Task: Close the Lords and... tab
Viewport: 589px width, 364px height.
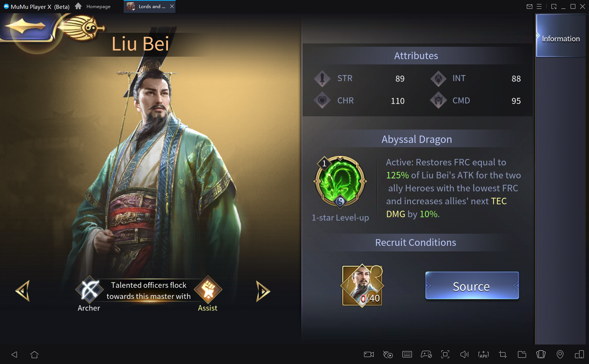Action: (x=172, y=6)
